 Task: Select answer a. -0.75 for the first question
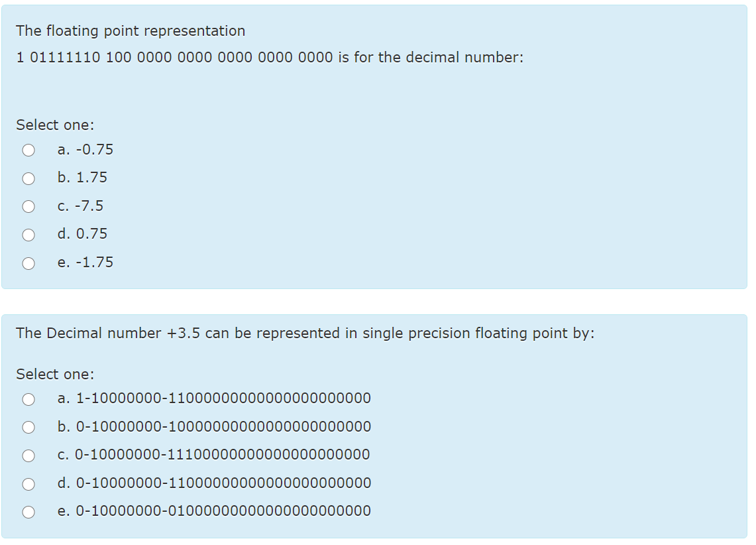(28, 150)
